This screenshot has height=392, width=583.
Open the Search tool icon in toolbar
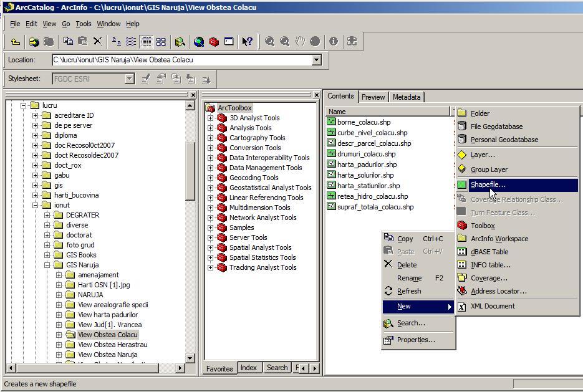pos(180,42)
